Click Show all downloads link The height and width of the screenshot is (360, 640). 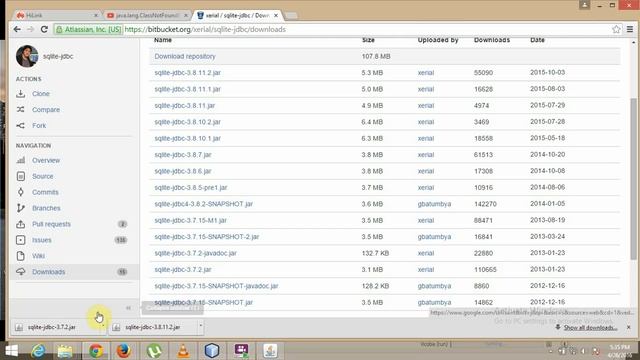(590, 328)
